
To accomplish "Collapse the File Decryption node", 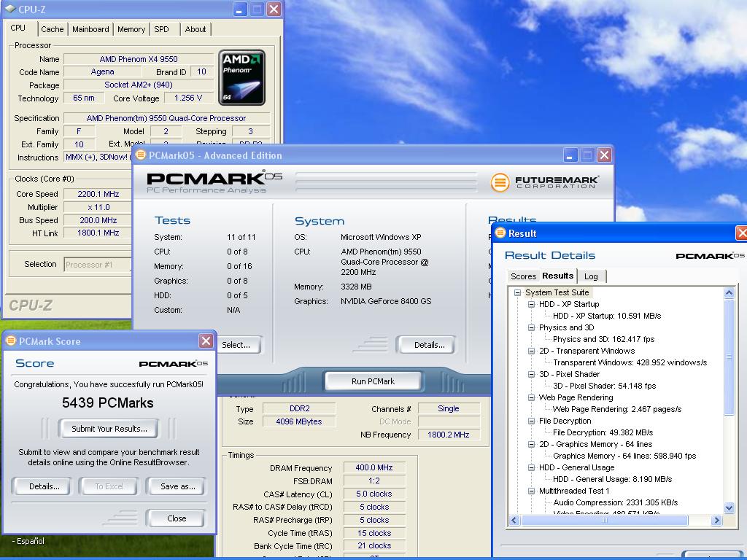I will 531,421.
